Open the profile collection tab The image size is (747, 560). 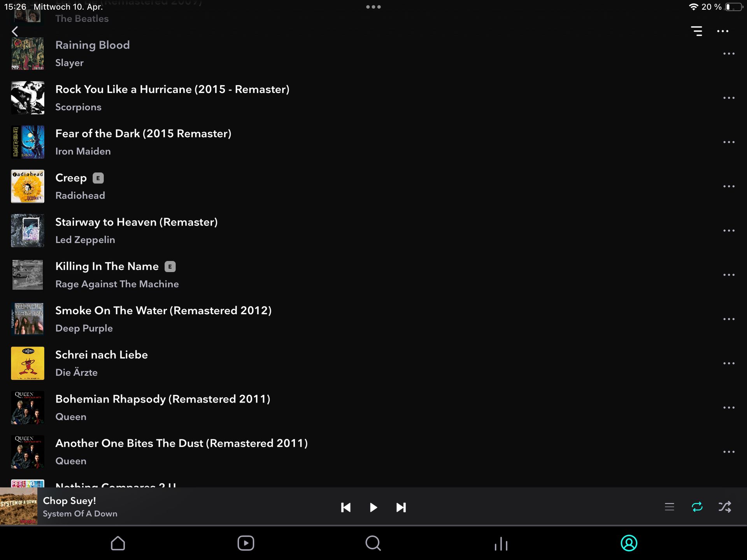[x=629, y=543]
